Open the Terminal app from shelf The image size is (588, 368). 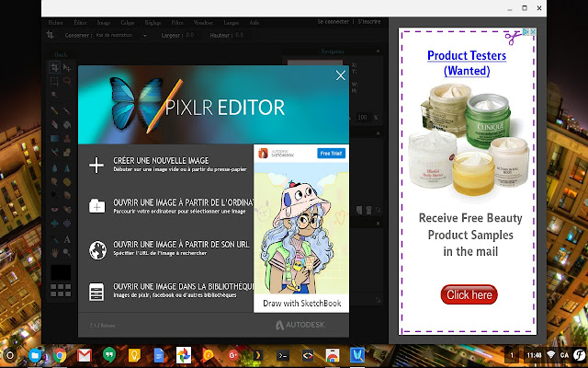[283, 355]
